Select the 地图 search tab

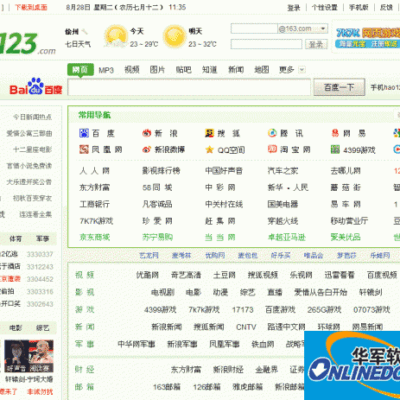pyautogui.click(x=262, y=70)
